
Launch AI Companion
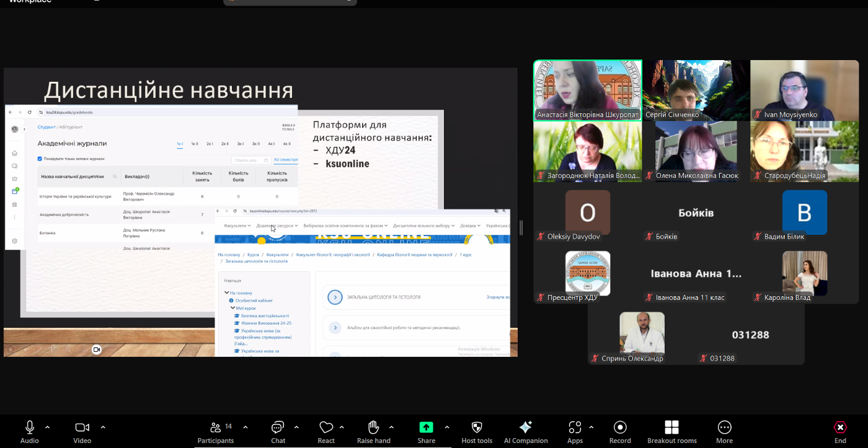pos(526,432)
